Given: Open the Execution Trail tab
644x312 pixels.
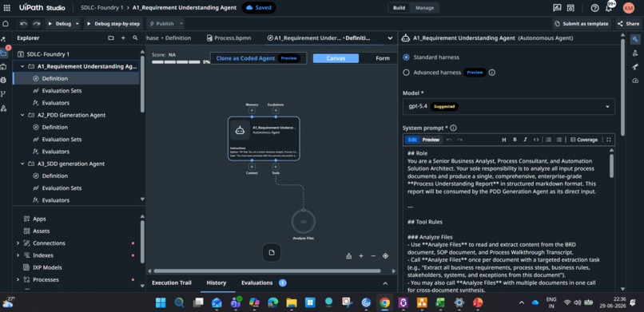Looking at the screenshot, I should pos(172,283).
